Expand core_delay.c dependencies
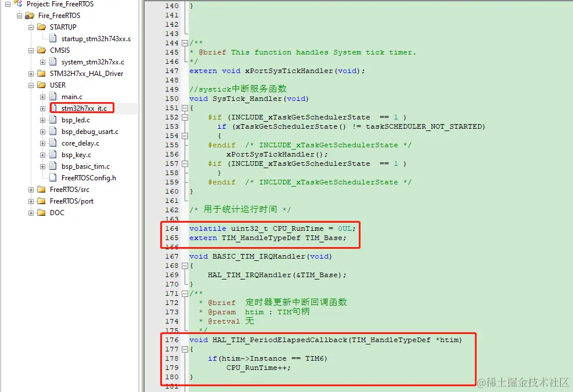573x392 pixels. click(43, 143)
